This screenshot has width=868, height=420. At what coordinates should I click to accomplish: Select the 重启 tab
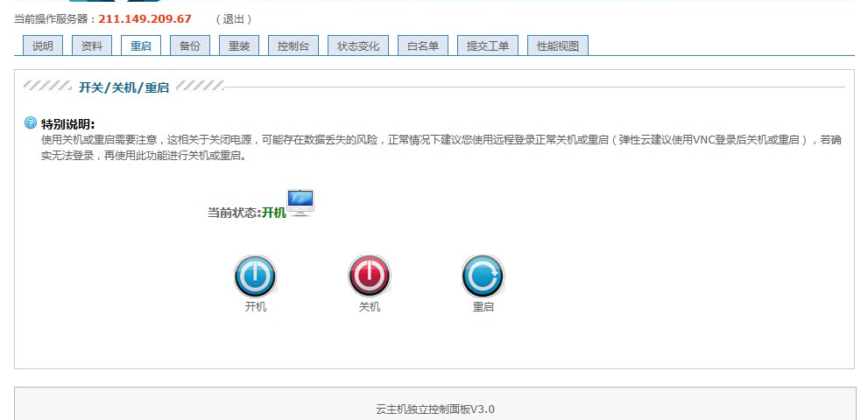[x=141, y=45]
